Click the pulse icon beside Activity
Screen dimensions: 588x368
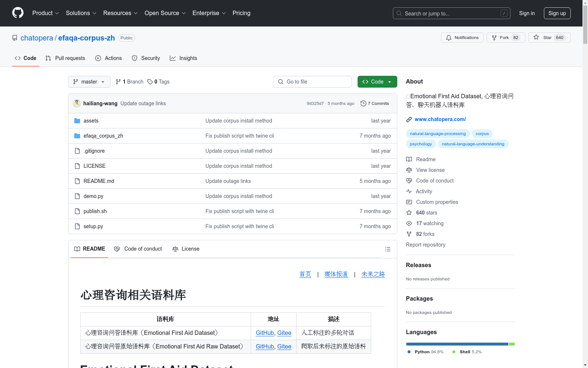(409, 191)
